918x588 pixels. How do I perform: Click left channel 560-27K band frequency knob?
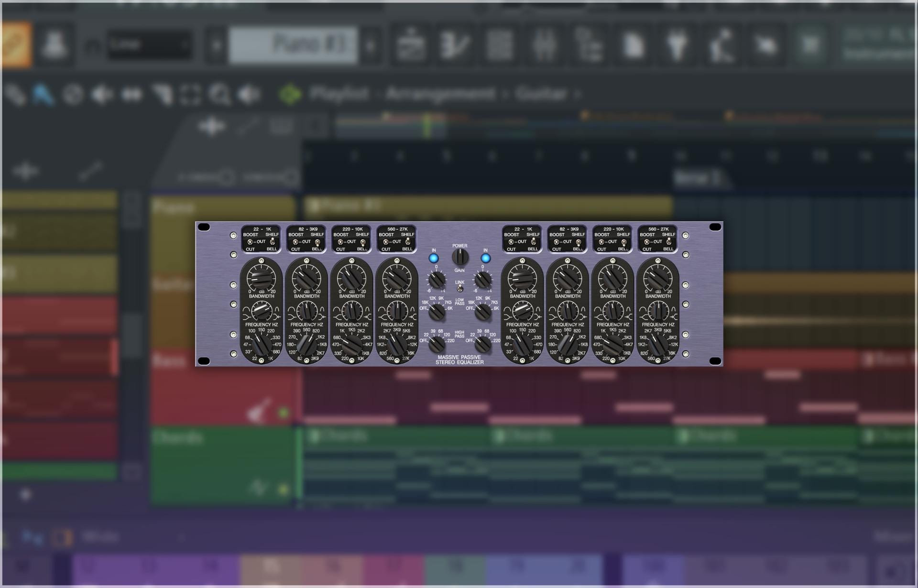coord(397,344)
